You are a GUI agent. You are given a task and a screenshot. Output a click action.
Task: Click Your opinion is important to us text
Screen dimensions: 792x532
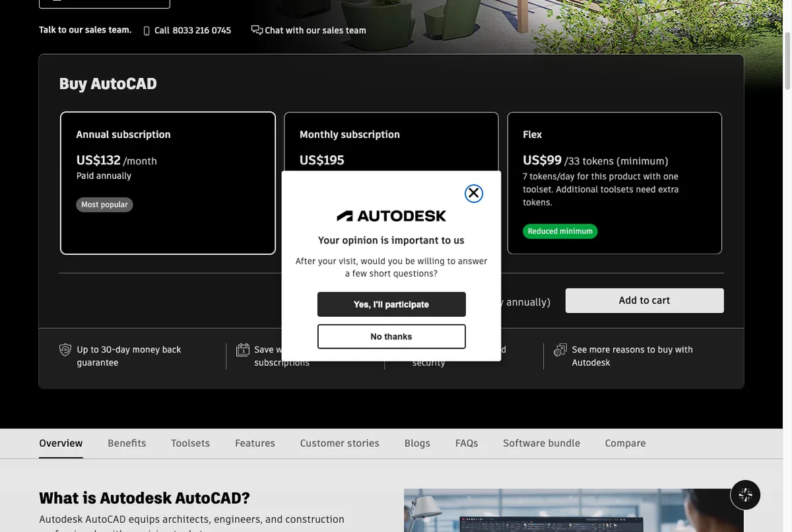pyautogui.click(x=391, y=240)
